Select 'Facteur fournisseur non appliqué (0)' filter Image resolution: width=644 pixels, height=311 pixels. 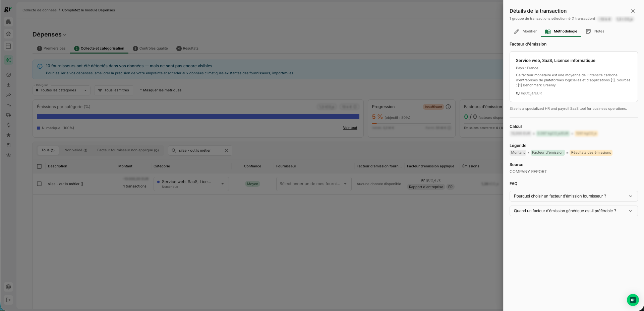128,150
